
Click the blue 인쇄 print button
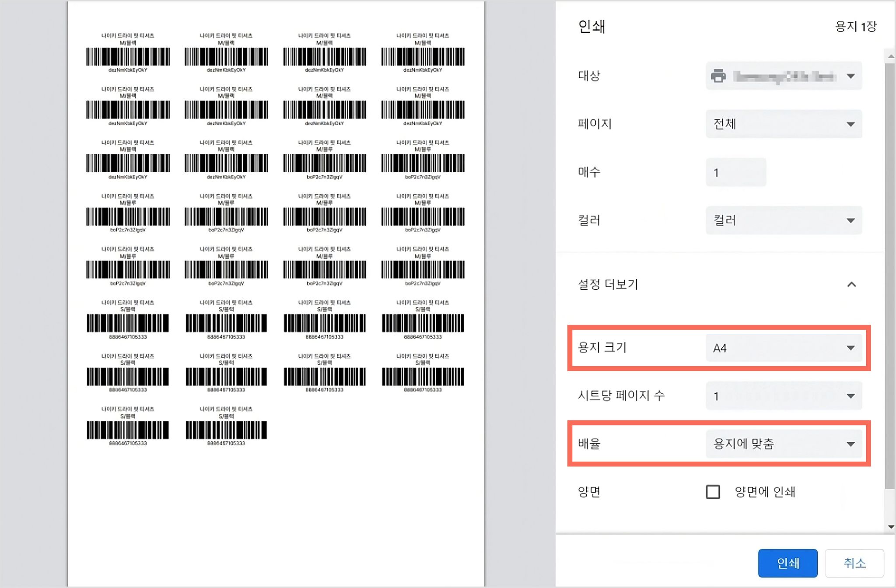pyautogui.click(x=787, y=563)
